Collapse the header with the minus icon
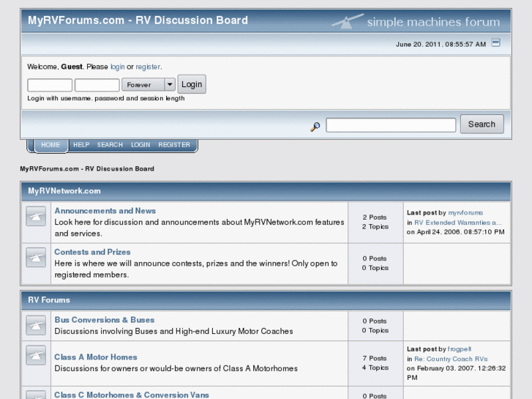 [x=495, y=42]
